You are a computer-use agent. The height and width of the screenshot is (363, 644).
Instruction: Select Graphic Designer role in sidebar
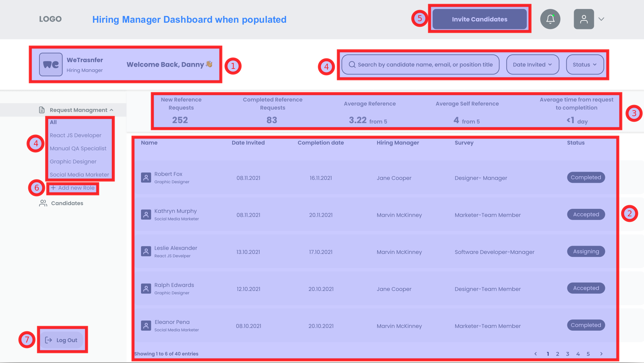pyautogui.click(x=73, y=162)
